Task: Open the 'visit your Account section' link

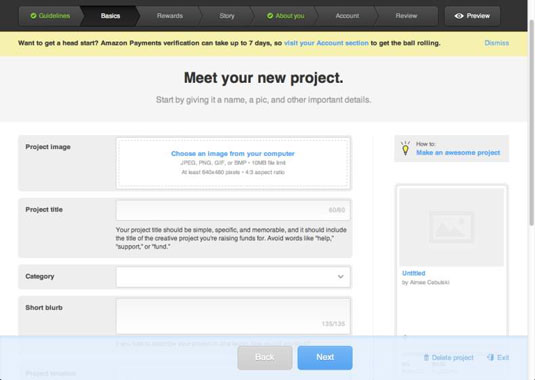Action: point(326,43)
